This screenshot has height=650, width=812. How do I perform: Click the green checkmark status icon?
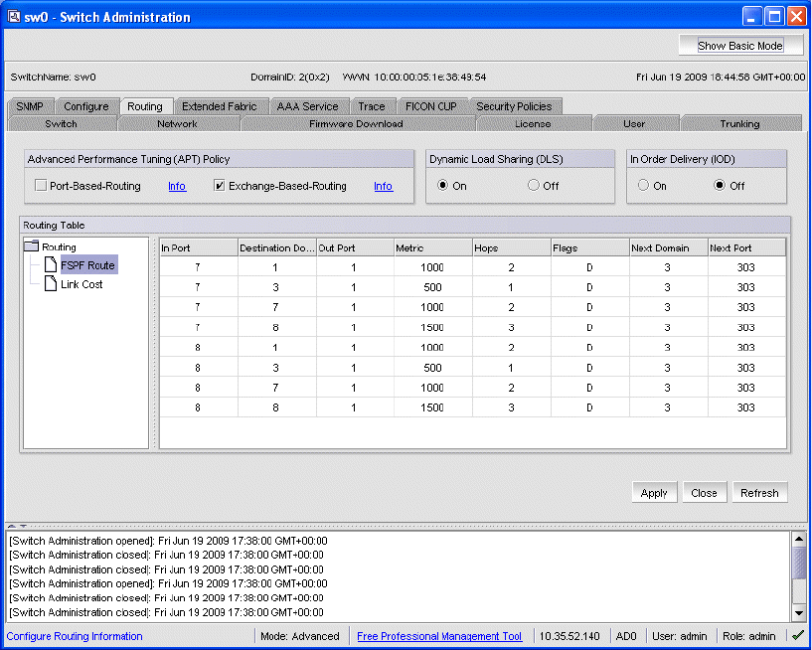click(797, 636)
